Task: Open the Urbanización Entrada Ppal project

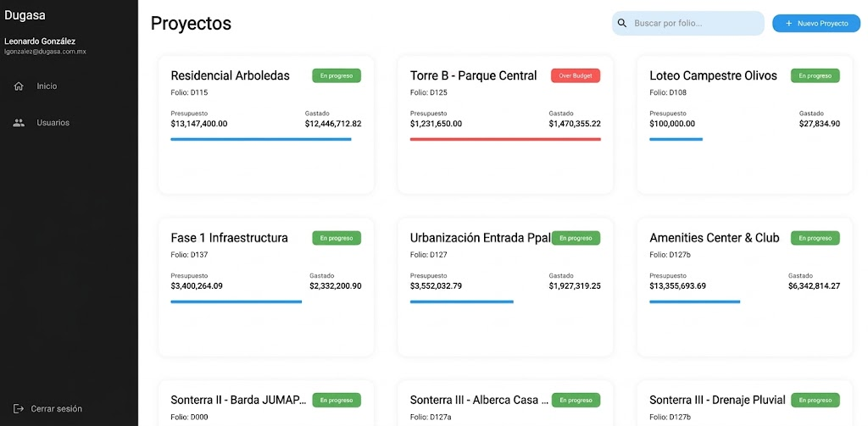Action: 481,238
